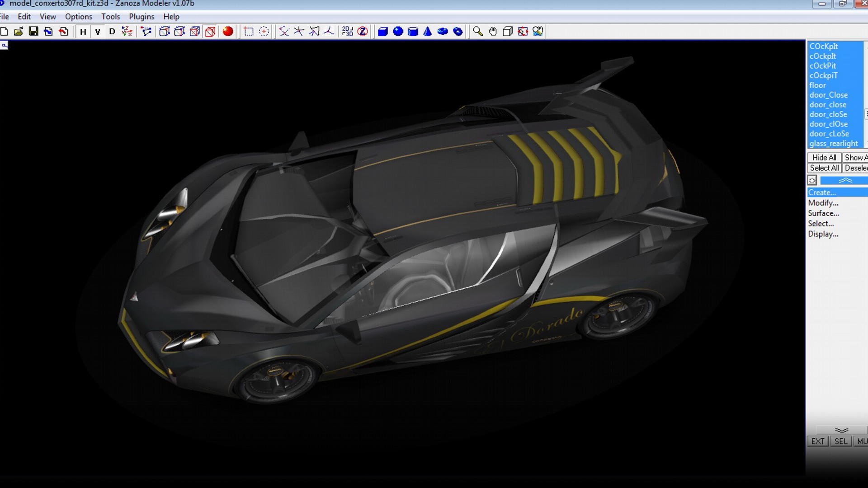
Task: Select the Pan hand tool
Action: 493,31
